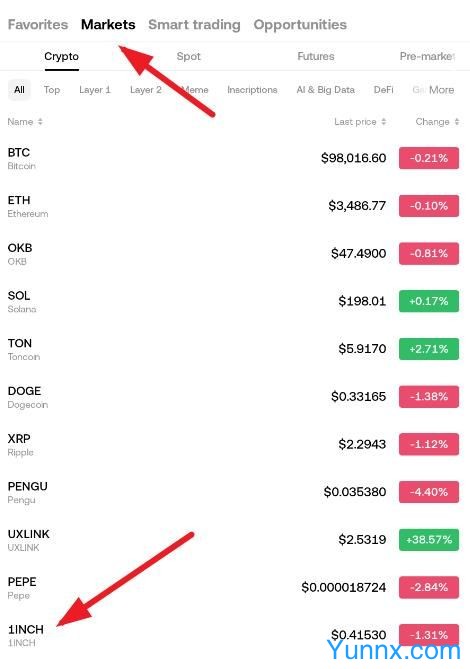This screenshot has height=669, width=470.
Task: Select the Futures market tab
Action: tap(316, 56)
